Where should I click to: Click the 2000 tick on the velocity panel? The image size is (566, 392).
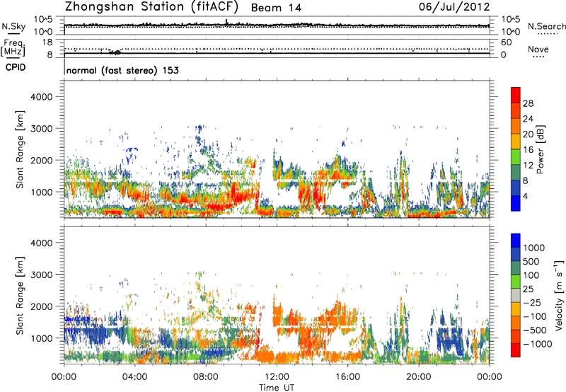[41, 306]
